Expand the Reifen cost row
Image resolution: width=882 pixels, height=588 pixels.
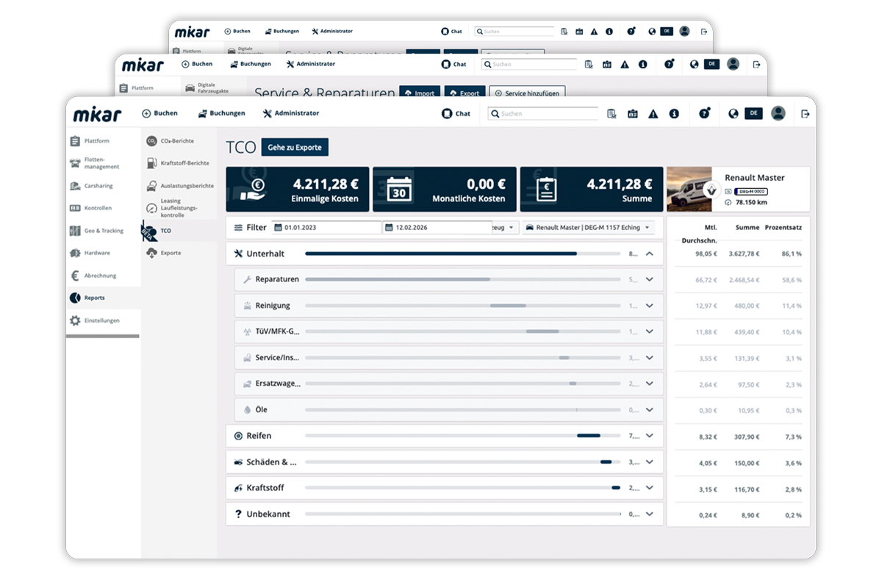[649, 436]
